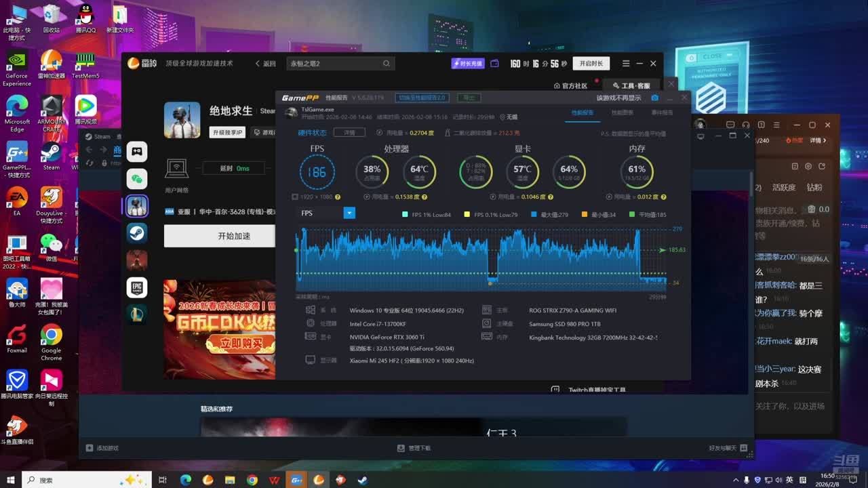Open the wallet icon in Leigod title bar
The height and width of the screenshot is (488, 868).
pyautogui.click(x=494, y=64)
